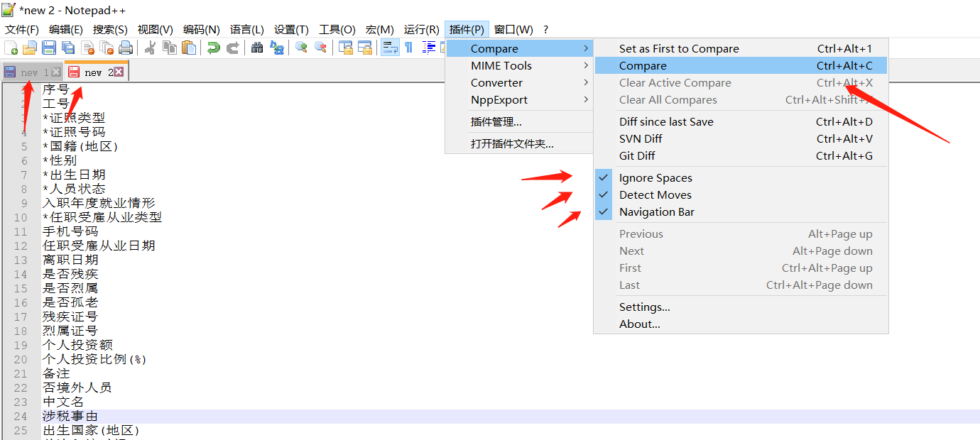Image resolution: width=980 pixels, height=440 pixels.
Task: Click the Replace toolbar icon
Action: tap(277, 48)
